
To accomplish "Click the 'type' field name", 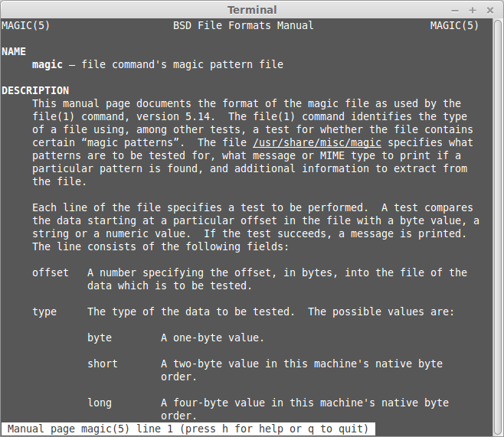I will (x=44, y=311).
